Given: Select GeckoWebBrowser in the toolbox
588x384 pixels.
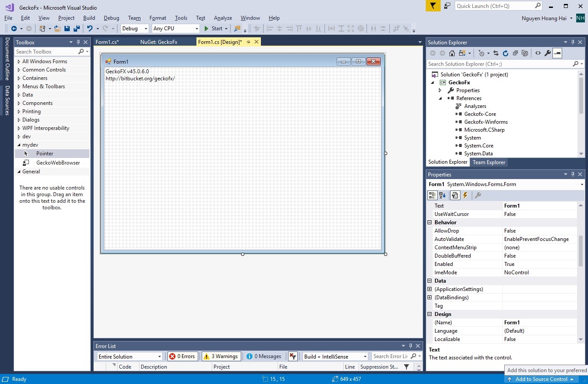Looking at the screenshot, I should pyautogui.click(x=58, y=163).
